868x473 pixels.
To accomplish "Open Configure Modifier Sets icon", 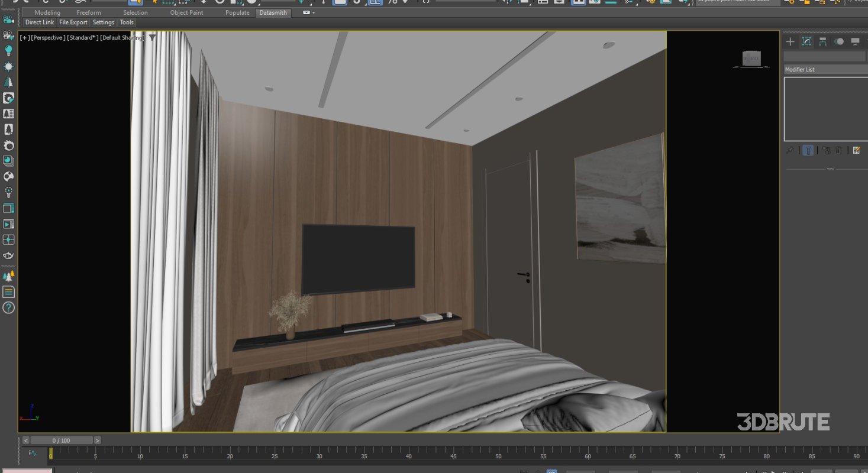I will [857, 150].
